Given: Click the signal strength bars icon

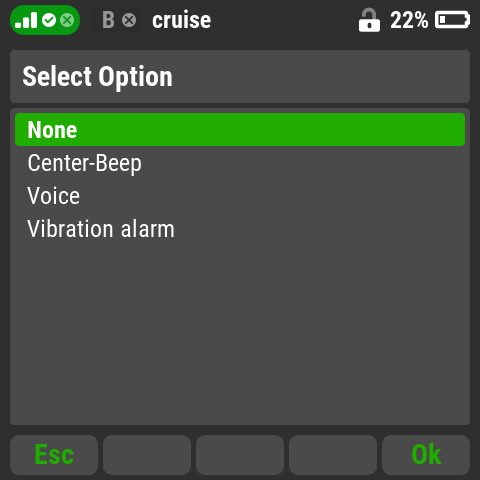Looking at the screenshot, I should 26,20.
